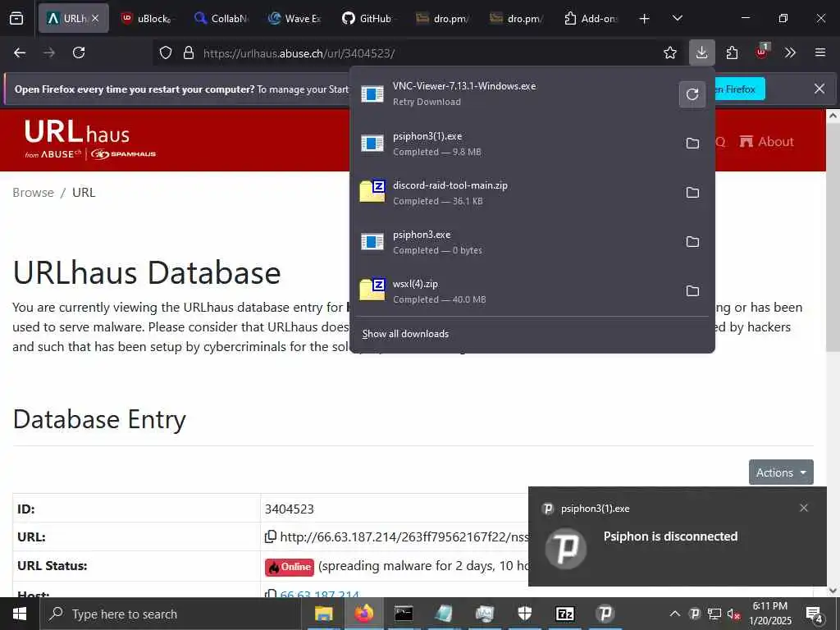Show more tools overflow chevrons
Image resolution: width=840 pixels, height=630 pixels.
coord(790,52)
